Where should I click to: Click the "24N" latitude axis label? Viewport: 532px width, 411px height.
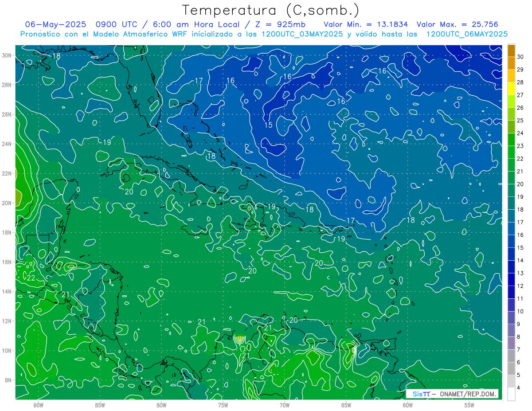coord(8,144)
